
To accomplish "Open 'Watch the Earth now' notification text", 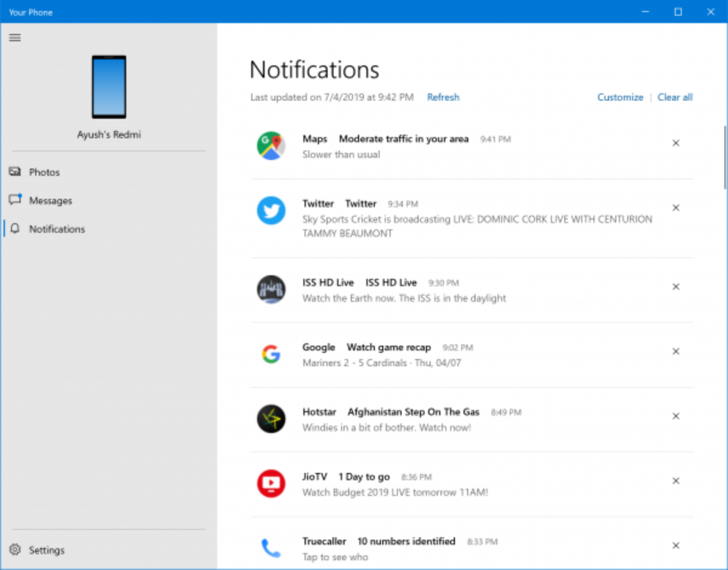I will click(405, 298).
